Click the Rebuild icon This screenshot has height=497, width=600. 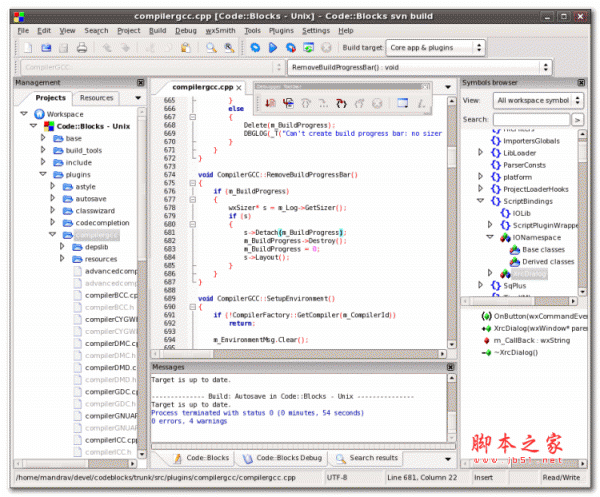point(308,48)
